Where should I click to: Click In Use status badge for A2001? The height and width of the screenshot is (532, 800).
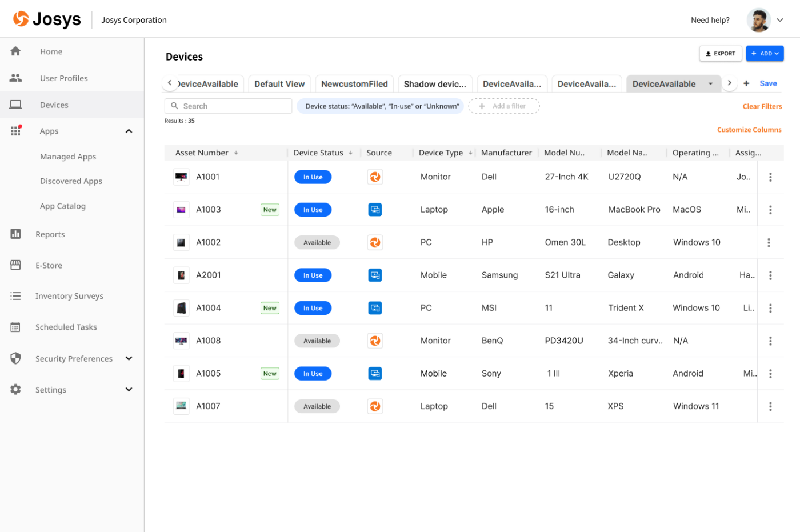pyautogui.click(x=313, y=275)
